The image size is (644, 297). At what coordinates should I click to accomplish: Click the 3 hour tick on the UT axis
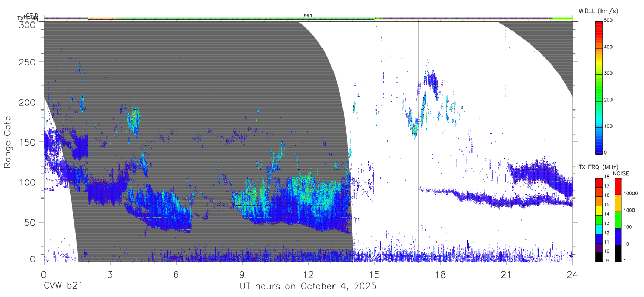coord(110,274)
